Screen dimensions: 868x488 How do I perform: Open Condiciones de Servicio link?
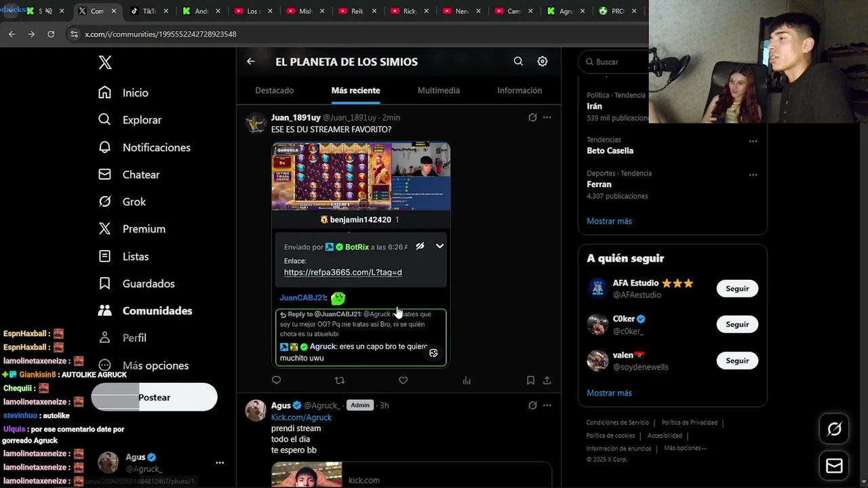(x=618, y=423)
